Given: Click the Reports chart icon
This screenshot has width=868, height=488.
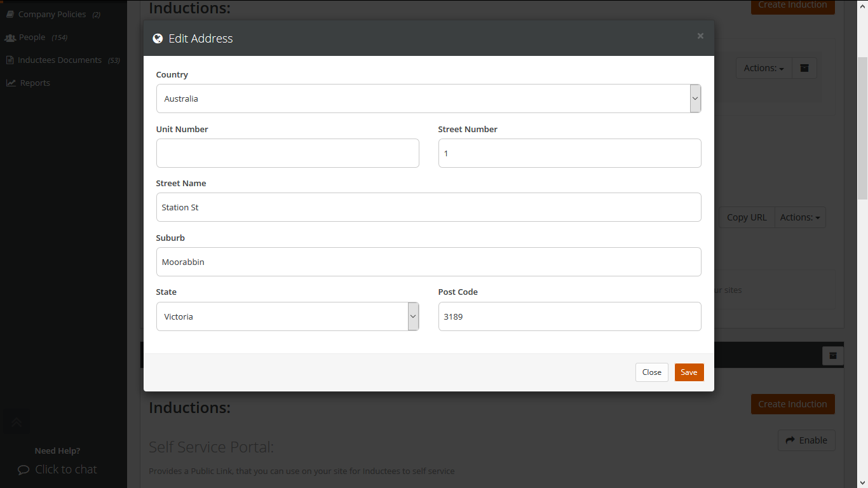Looking at the screenshot, I should pyautogui.click(x=10, y=83).
